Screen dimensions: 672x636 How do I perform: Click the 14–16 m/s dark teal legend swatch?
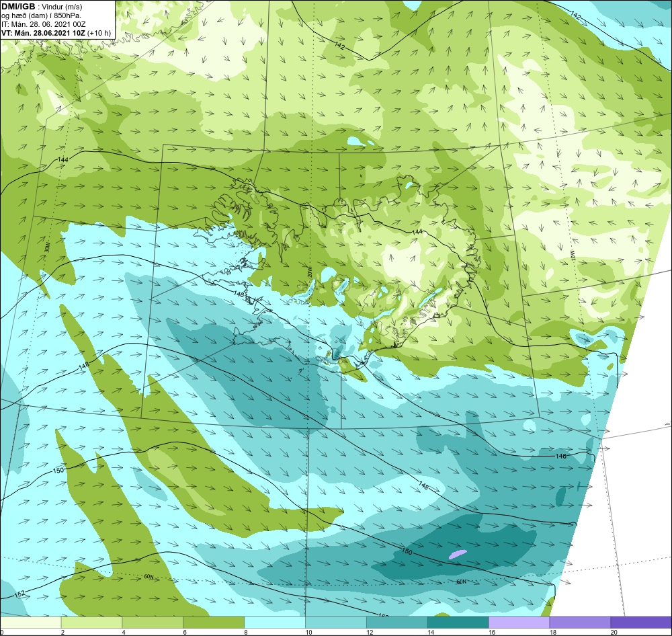pos(458,622)
